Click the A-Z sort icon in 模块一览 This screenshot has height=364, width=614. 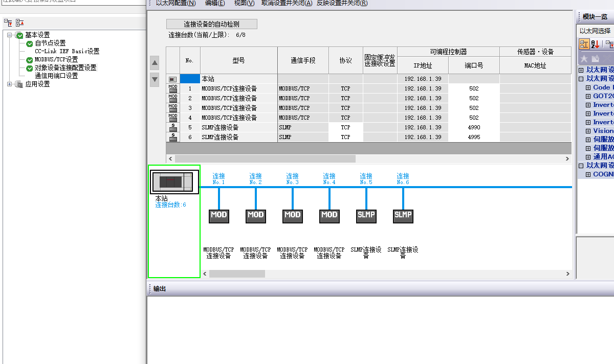point(596,44)
